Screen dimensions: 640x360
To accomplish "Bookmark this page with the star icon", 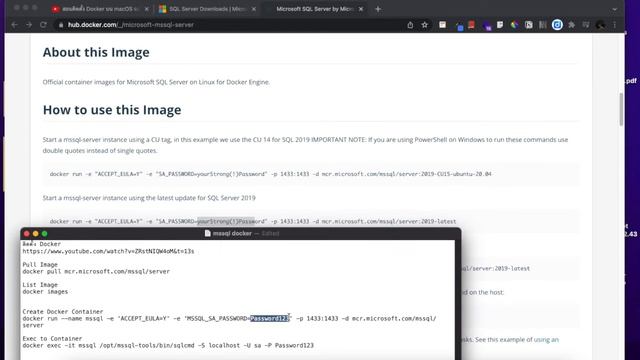I will [425, 25].
